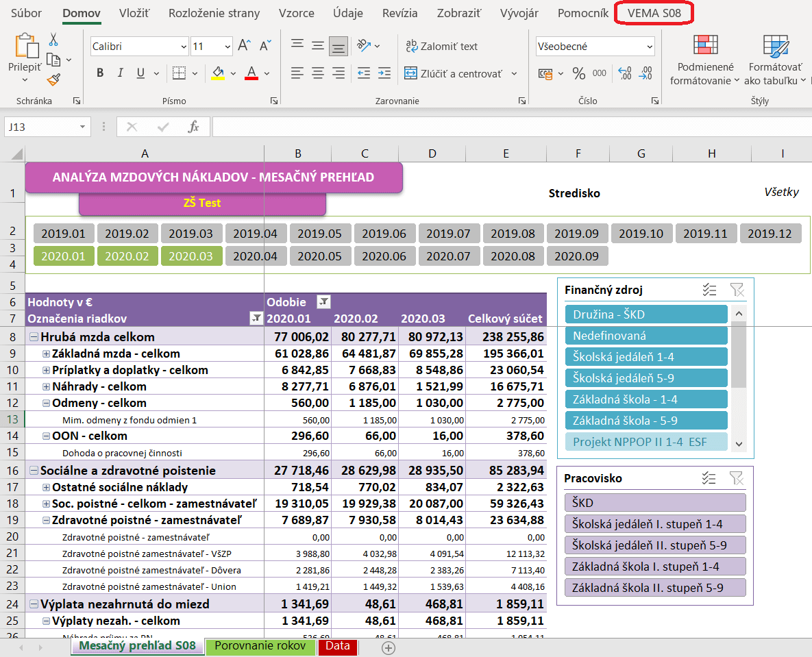Toggle multi-select in Finančný zdroj slicer
Viewport: 812px width, 657px height.
click(709, 290)
